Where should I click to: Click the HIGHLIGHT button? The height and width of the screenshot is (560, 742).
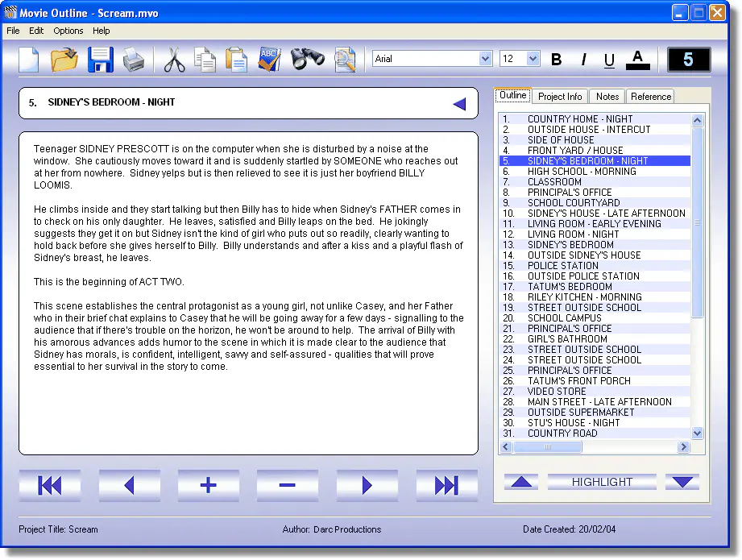tap(602, 482)
